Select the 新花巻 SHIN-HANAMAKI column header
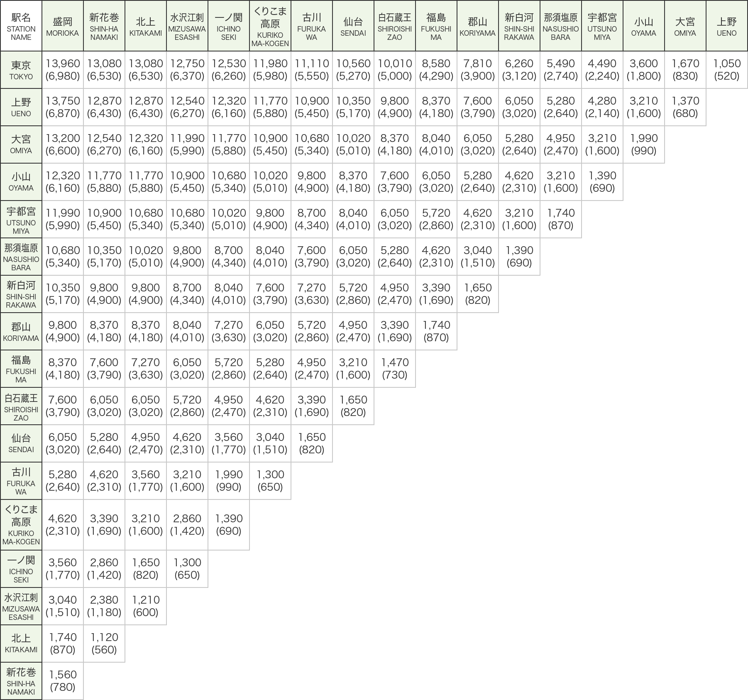The image size is (748, 700). click(x=104, y=26)
